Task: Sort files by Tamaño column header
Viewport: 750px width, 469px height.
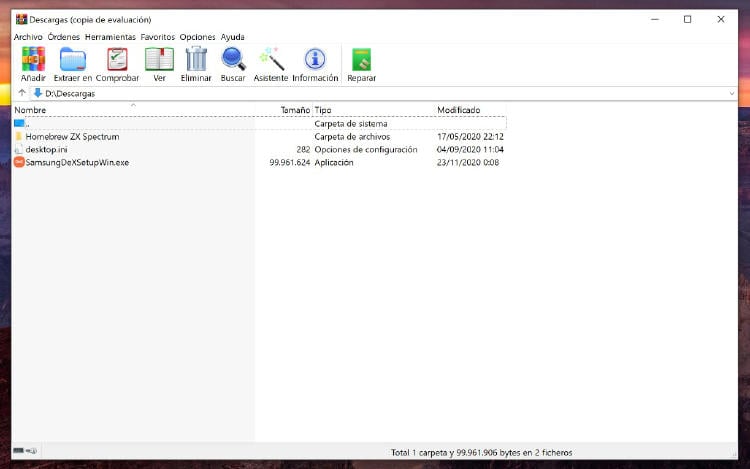Action: click(295, 110)
